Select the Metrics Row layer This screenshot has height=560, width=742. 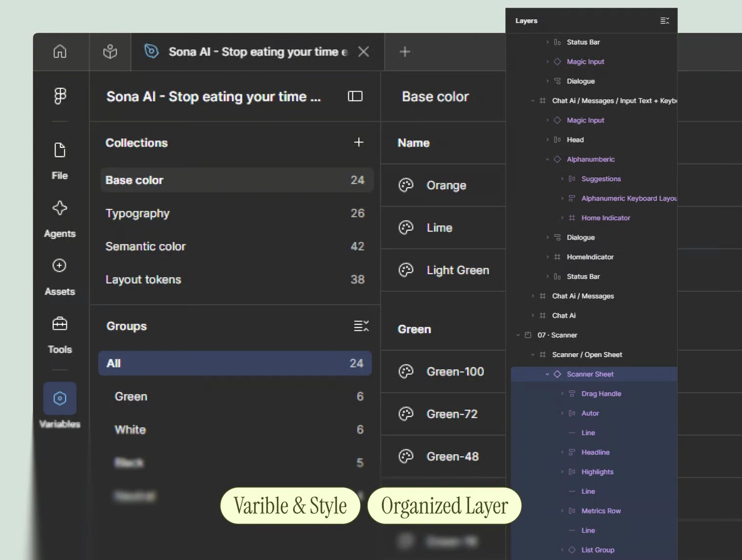tap(594, 511)
